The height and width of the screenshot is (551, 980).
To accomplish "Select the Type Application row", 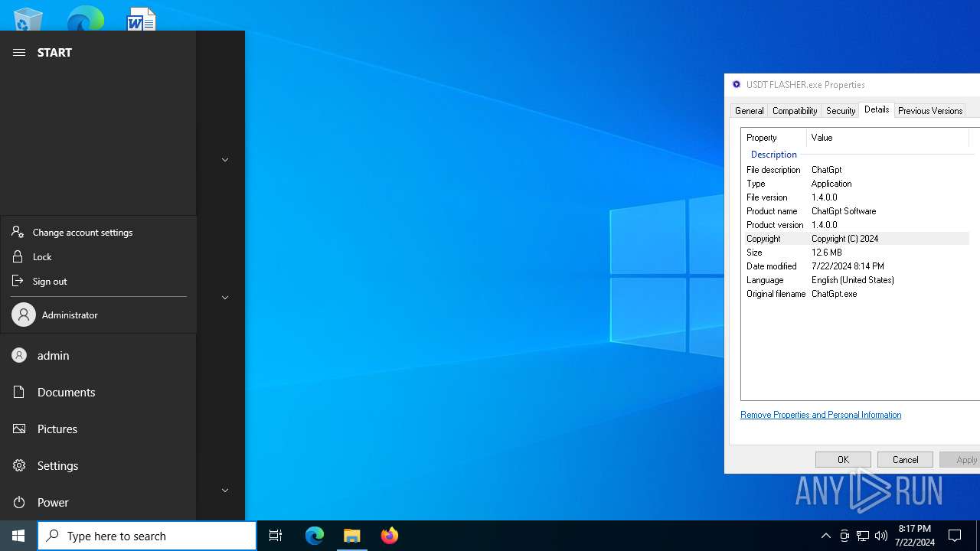I will [x=856, y=184].
